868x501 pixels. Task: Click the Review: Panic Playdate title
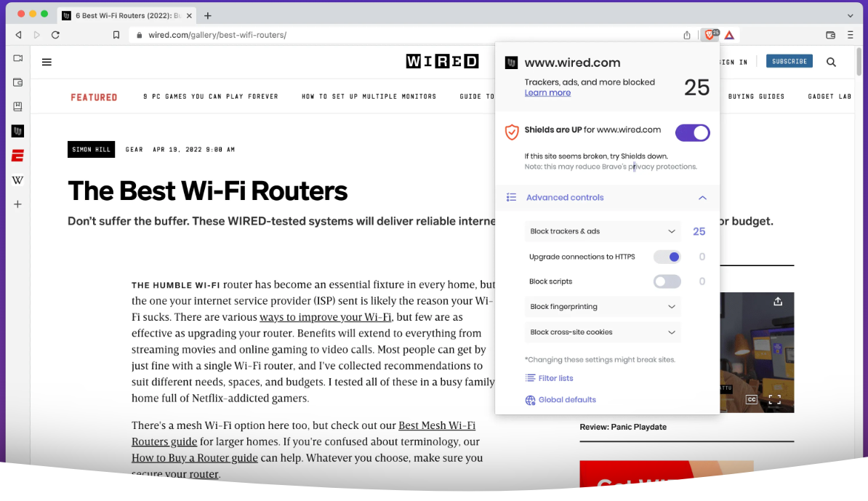click(623, 427)
